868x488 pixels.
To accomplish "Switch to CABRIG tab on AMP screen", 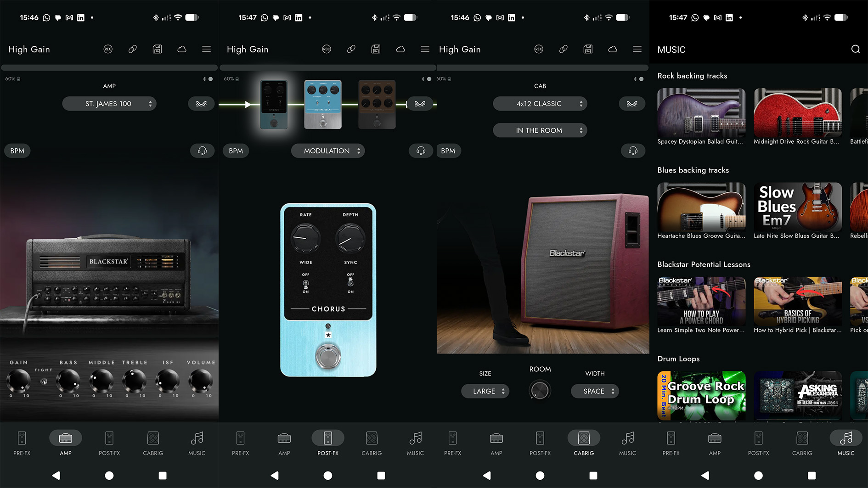I will [153, 443].
